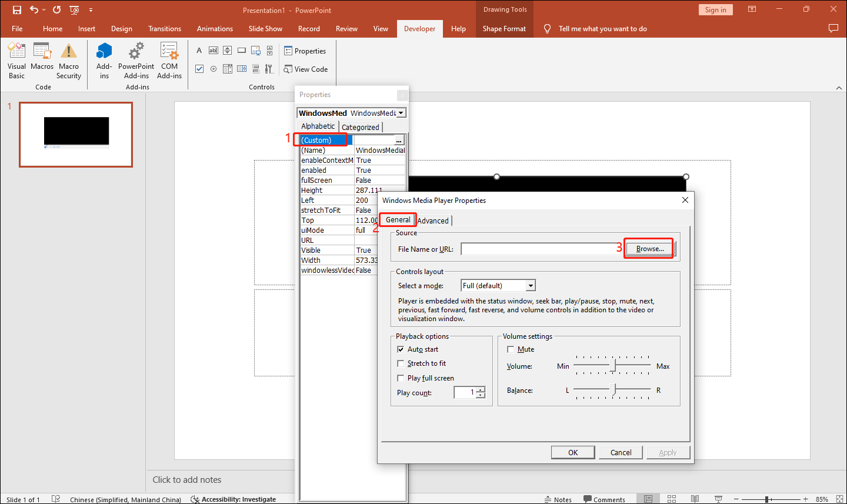Open the File menu
This screenshot has width=847, height=504.
click(x=17, y=29)
